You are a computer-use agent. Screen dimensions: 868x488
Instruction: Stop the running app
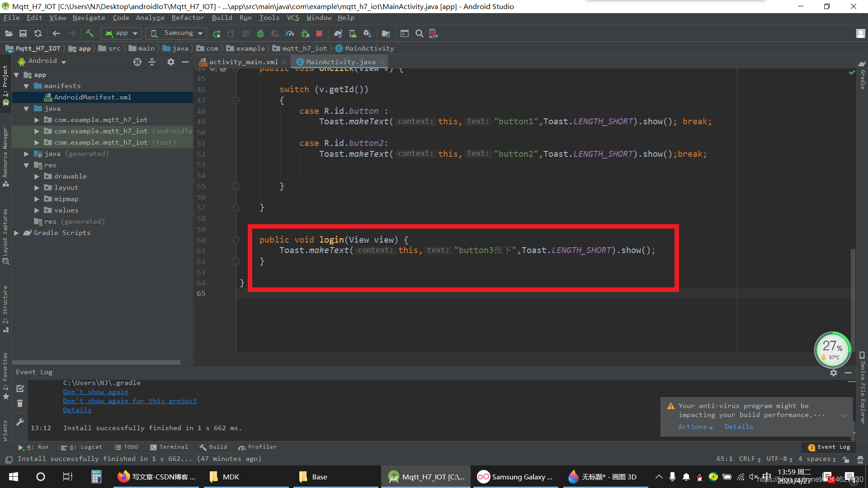pyautogui.click(x=319, y=33)
